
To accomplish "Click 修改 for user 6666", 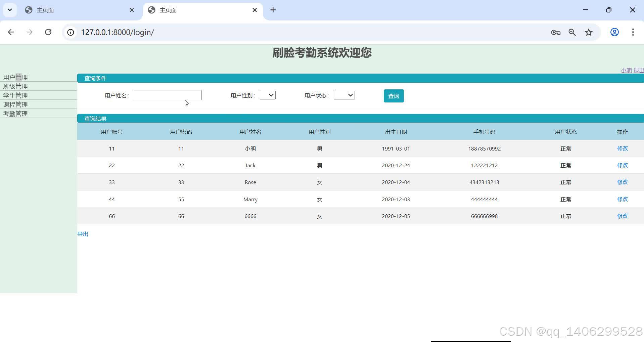I will click(622, 216).
